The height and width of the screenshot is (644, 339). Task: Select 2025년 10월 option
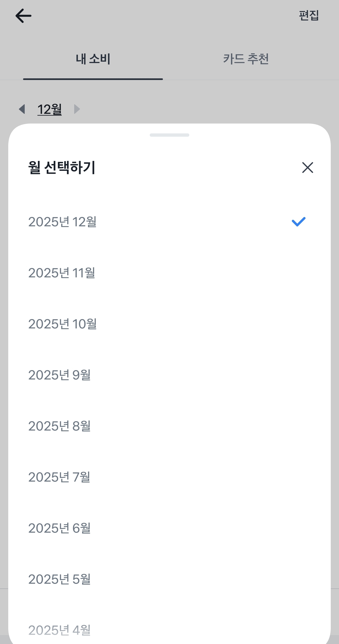(62, 324)
